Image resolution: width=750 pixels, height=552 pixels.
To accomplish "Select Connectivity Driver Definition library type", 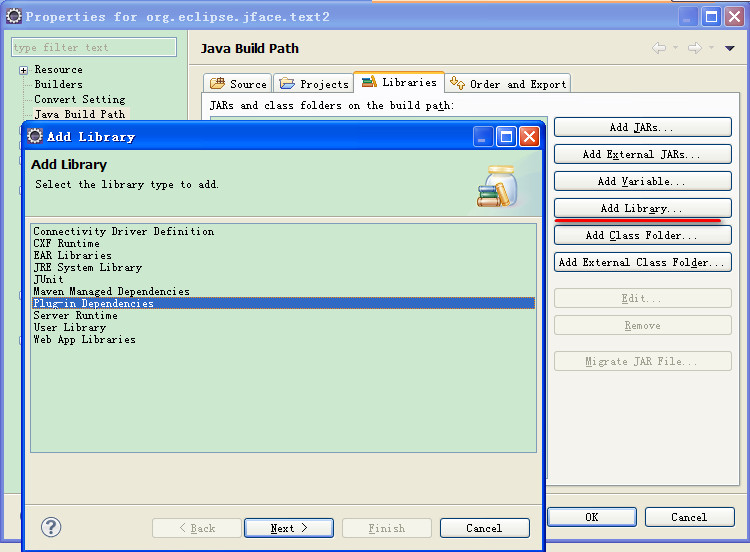I will [x=283, y=231].
